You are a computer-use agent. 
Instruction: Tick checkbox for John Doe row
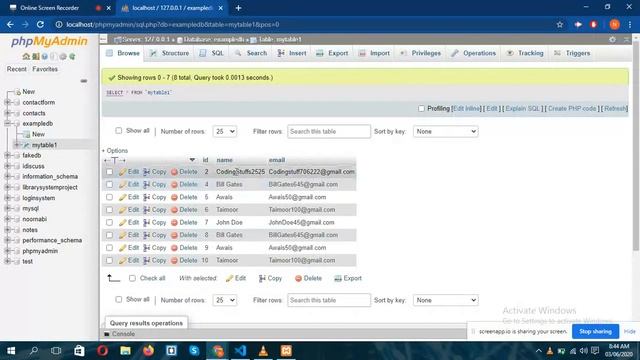(109, 222)
